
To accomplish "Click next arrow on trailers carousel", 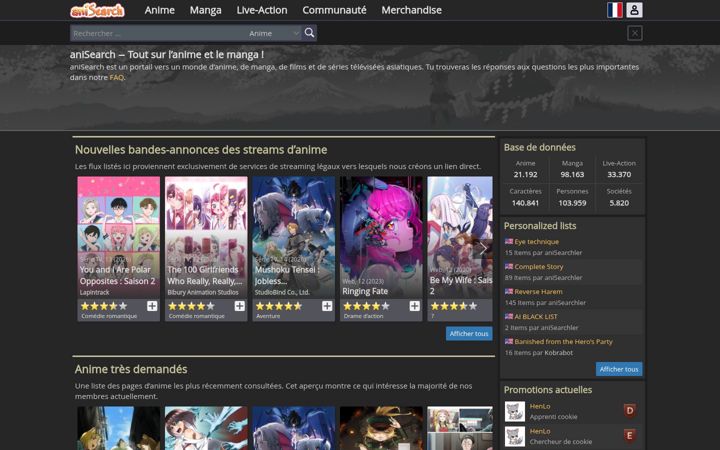I will [x=483, y=248].
